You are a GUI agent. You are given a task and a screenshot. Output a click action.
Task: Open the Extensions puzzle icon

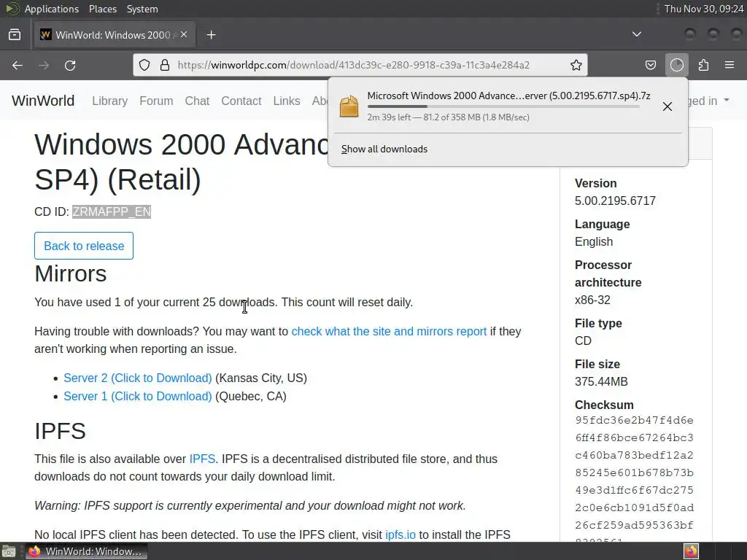click(703, 65)
